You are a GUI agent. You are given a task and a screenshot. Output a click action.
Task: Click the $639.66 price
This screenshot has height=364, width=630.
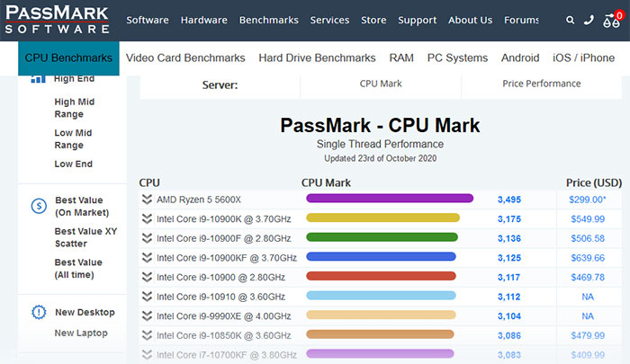pos(588,258)
